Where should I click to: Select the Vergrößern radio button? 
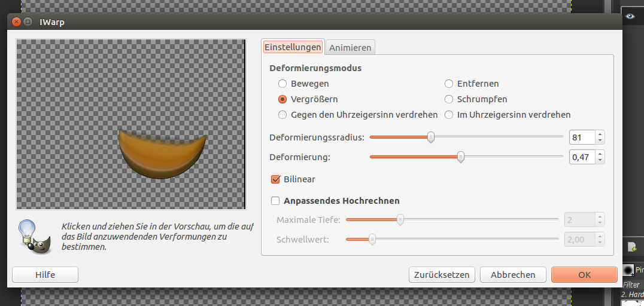coord(282,99)
